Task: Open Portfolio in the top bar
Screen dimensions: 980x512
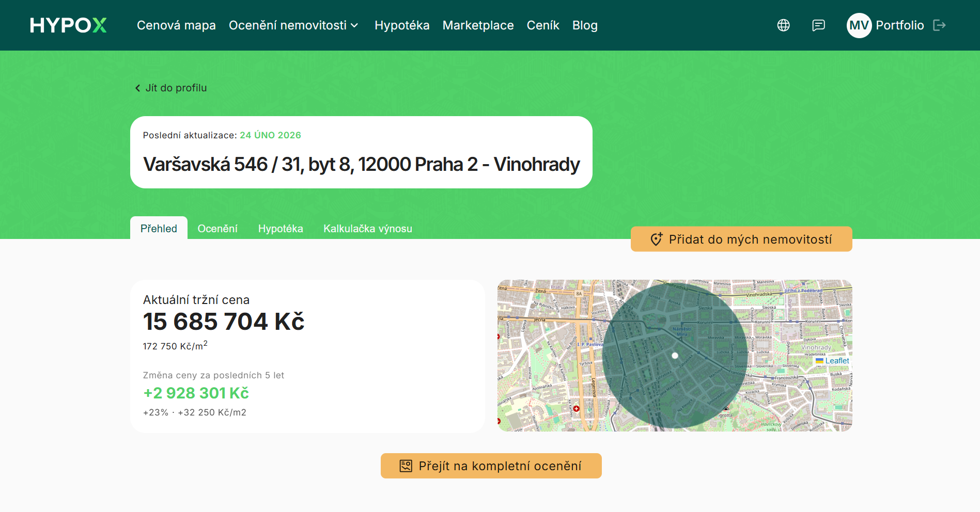Action: (x=899, y=25)
